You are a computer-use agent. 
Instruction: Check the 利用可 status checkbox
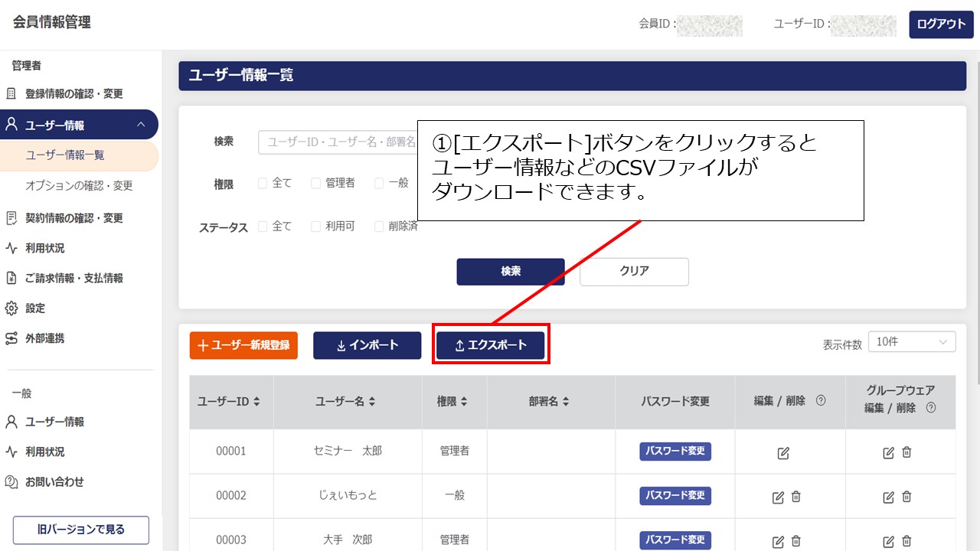coord(316,227)
